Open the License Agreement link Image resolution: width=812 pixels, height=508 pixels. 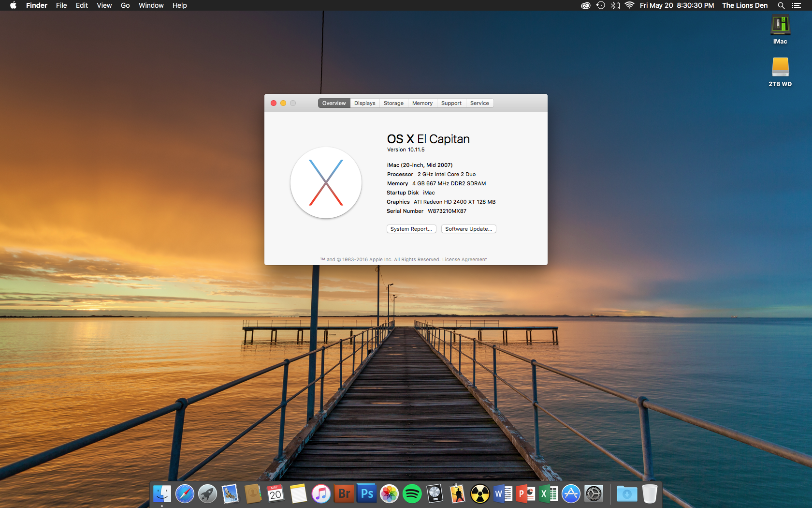[x=464, y=260]
